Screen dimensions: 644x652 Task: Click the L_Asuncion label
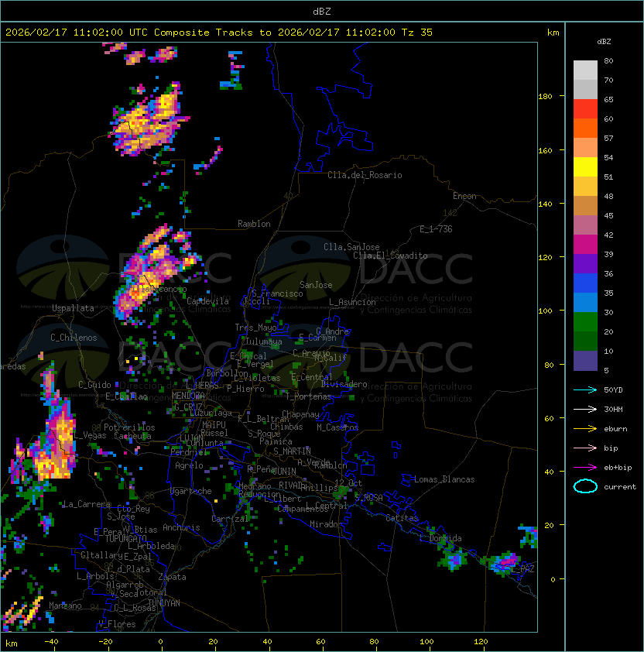(352, 302)
